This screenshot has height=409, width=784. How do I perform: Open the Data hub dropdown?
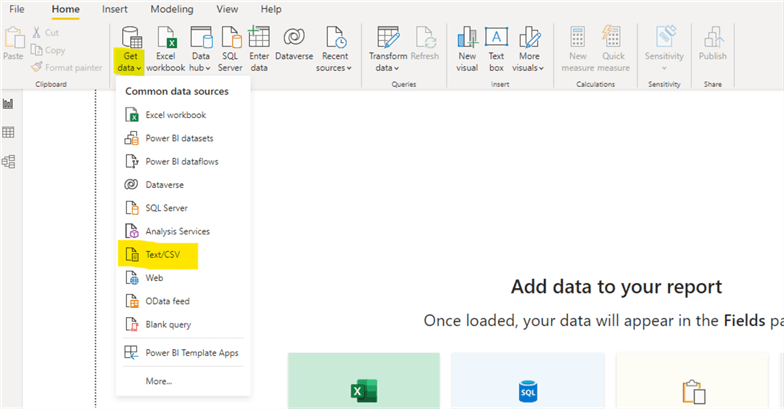[200, 50]
